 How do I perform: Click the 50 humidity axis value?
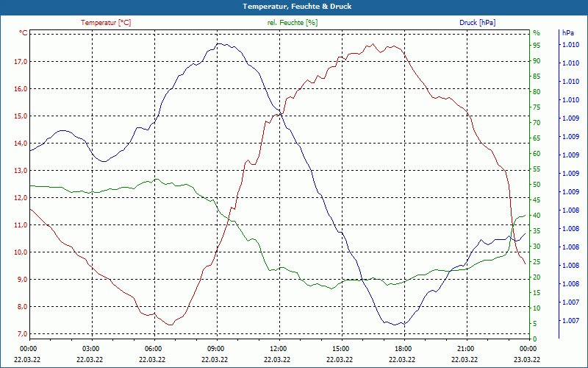(x=537, y=185)
